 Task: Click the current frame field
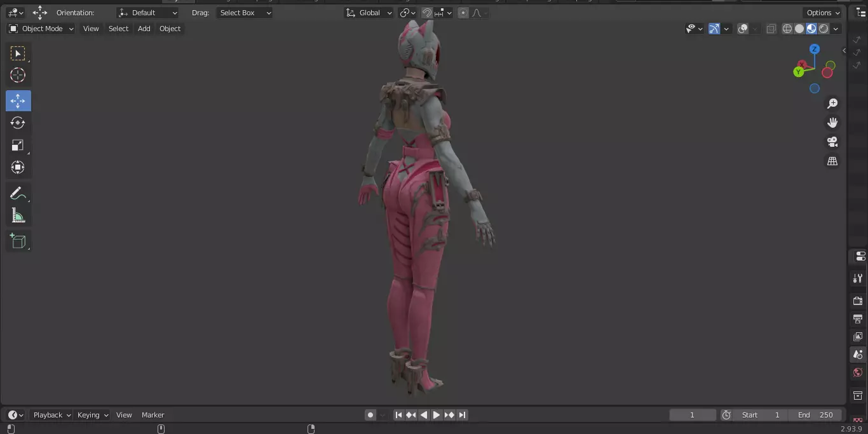click(693, 415)
